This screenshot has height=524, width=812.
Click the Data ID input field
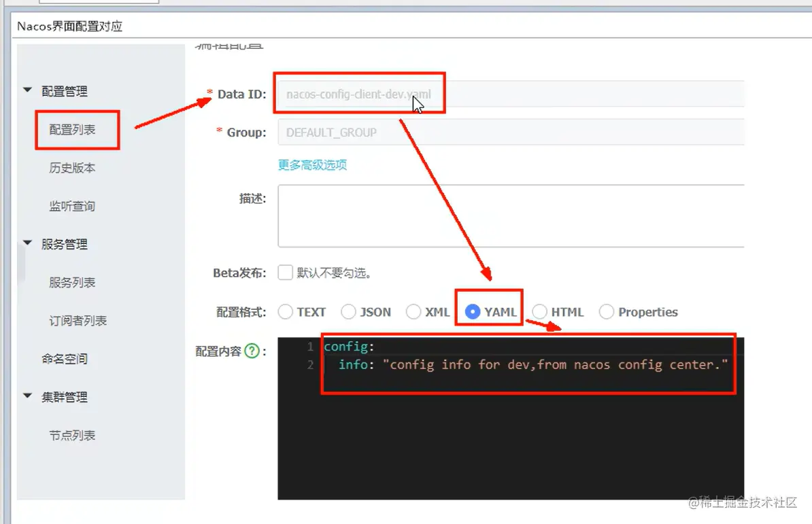pyautogui.click(x=511, y=94)
